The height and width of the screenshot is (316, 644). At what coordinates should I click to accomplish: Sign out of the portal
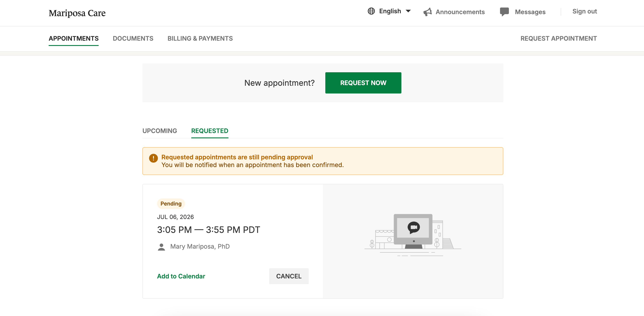click(585, 11)
